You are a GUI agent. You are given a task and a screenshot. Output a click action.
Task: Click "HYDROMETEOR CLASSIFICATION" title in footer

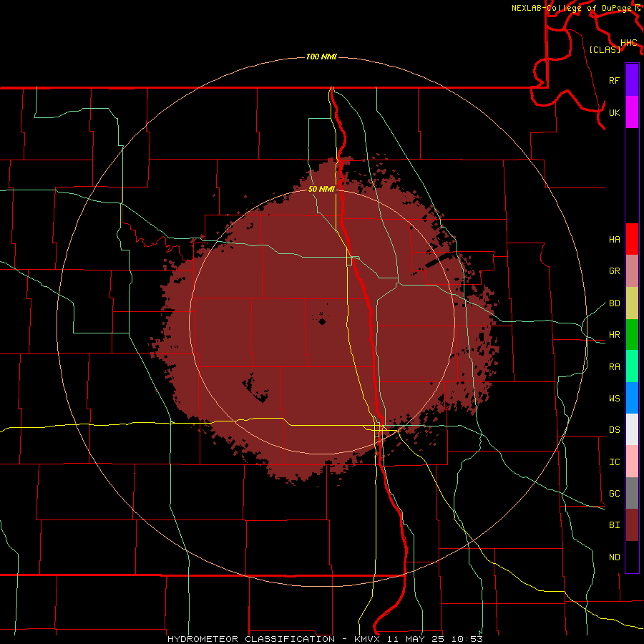[x=251, y=639]
